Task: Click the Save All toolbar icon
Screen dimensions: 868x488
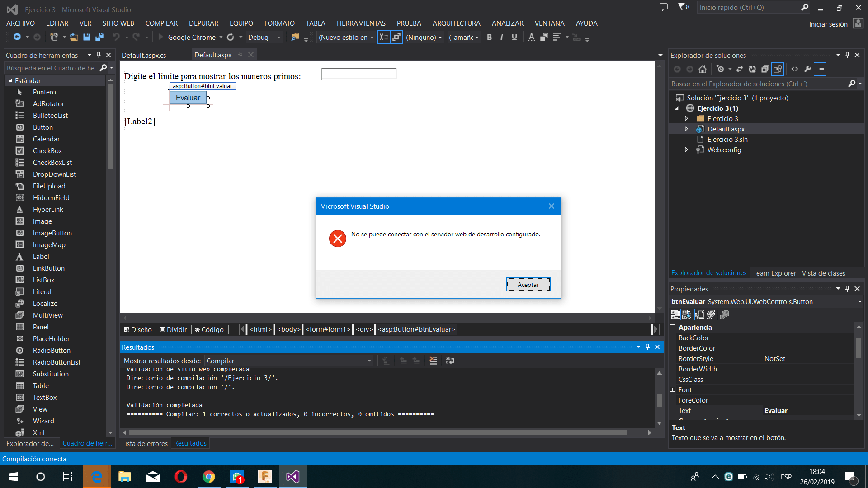Action: [x=99, y=37]
